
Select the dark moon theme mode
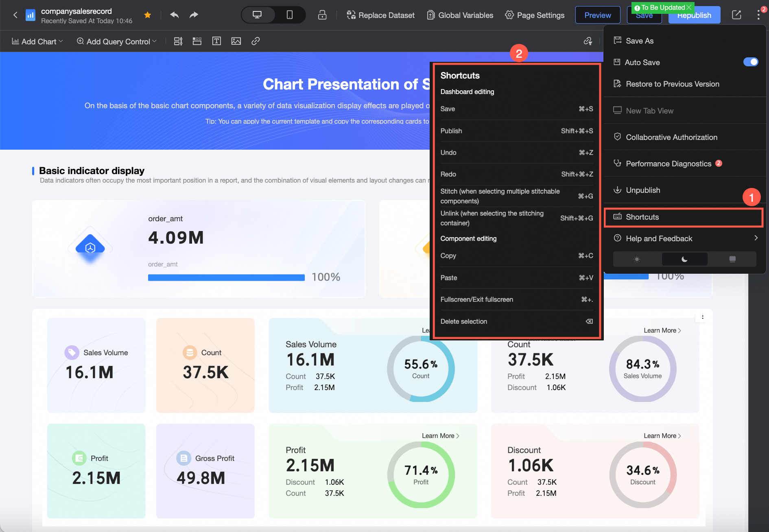click(x=684, y=259)
